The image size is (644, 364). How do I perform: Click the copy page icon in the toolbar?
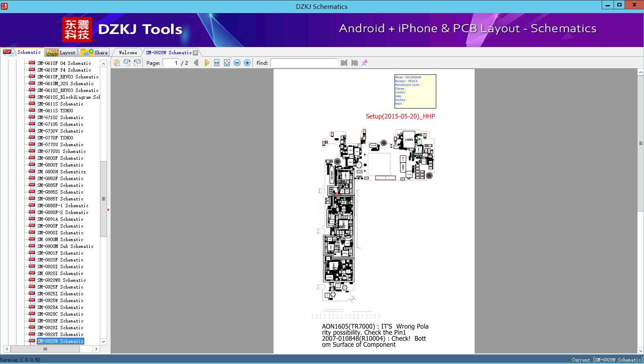click(116, 63)
